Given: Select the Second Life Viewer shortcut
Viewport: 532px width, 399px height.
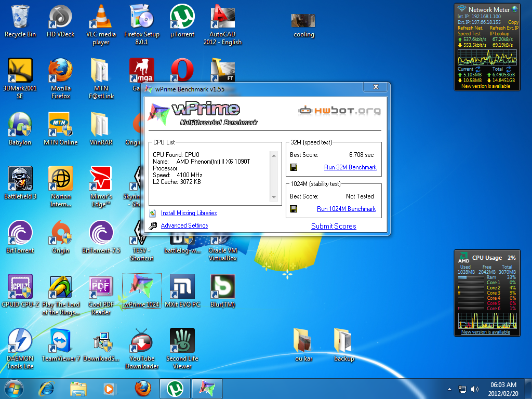Looking at the screenshot, I should tap(182, 349).
